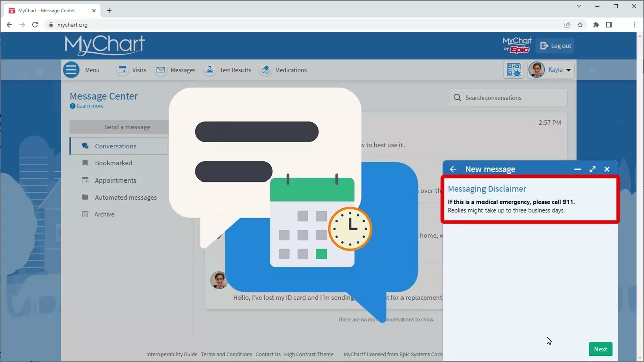Click the Visits menu label
The width and height of the screenshot is (644, 362).
(x=139, y=70)
